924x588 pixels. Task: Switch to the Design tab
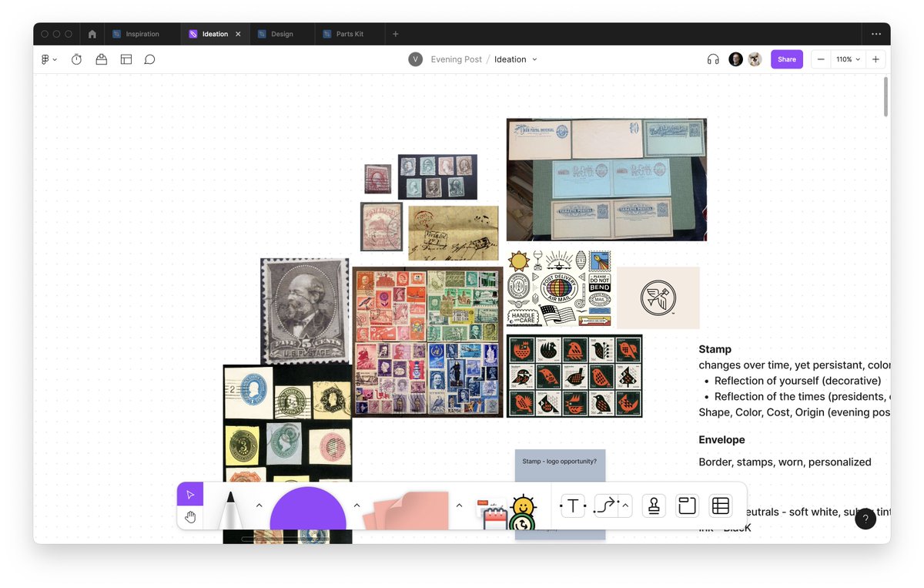pos(283,34)
